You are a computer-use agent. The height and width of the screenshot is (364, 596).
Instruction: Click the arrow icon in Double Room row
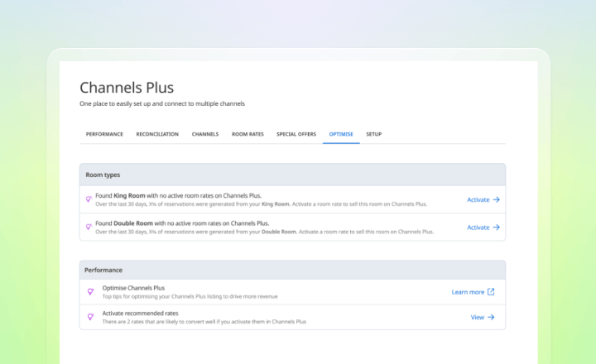(x=497, y=227)
